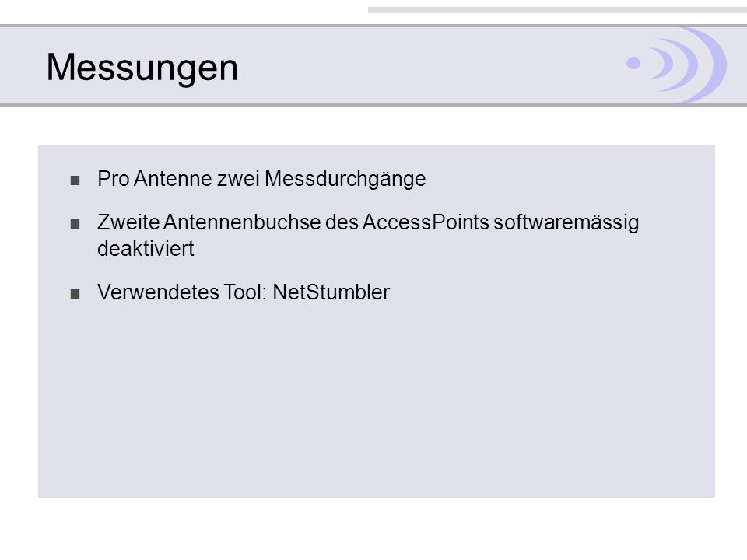Click the word AccessPoints

click(426, 222)
